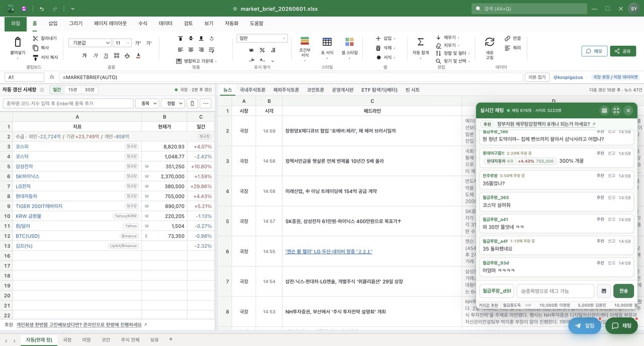Screen dimensions: 644x346
Task: Switch to the 코인 sheet tab
Action: click(x=106, y=340)
